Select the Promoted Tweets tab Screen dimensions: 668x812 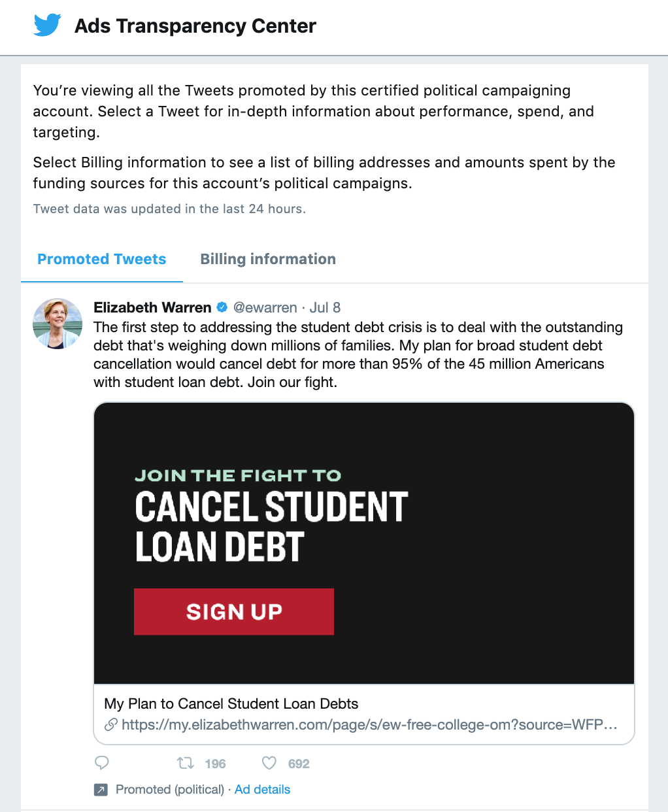coord(102,259)
